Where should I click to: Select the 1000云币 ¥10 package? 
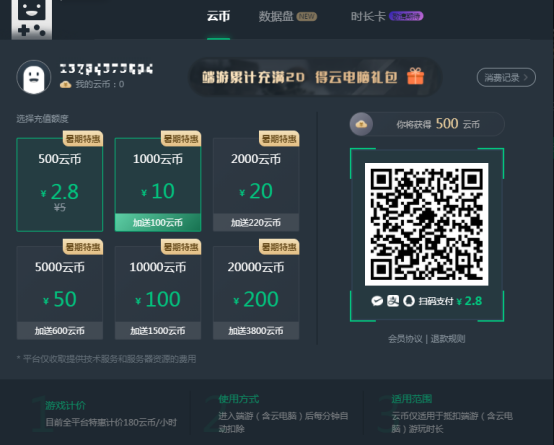pos(158,185)
